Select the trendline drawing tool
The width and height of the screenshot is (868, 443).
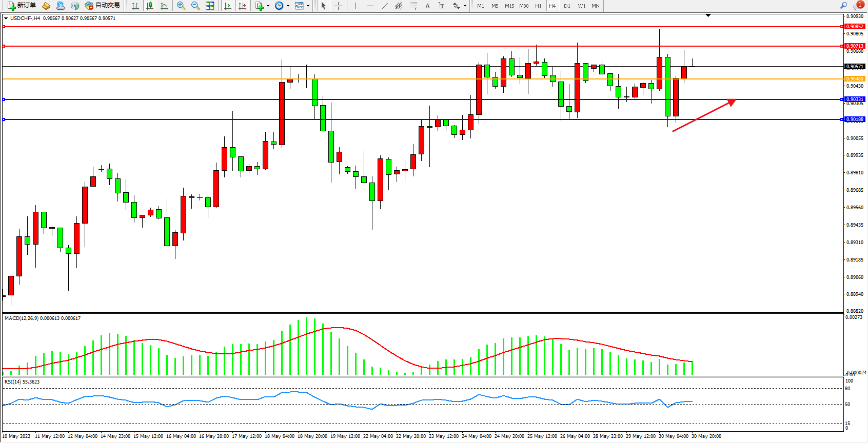[x=384, y=6]
